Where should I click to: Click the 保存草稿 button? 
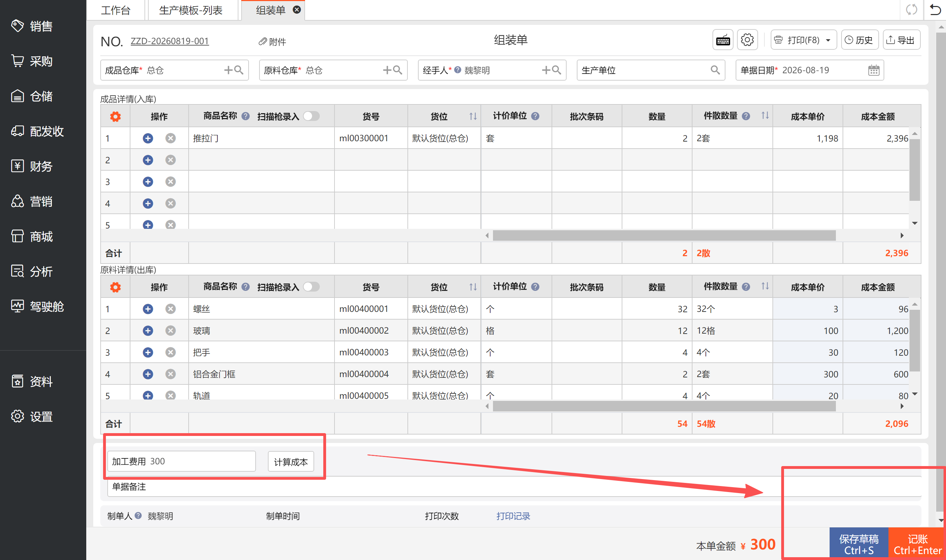pos(859,544)
